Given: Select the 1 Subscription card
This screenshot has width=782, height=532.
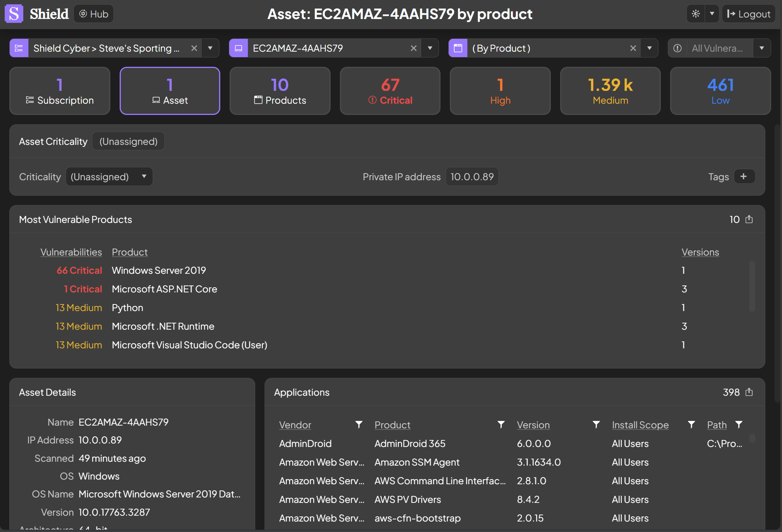Looking at the screenshot, I should coord(60,91).
